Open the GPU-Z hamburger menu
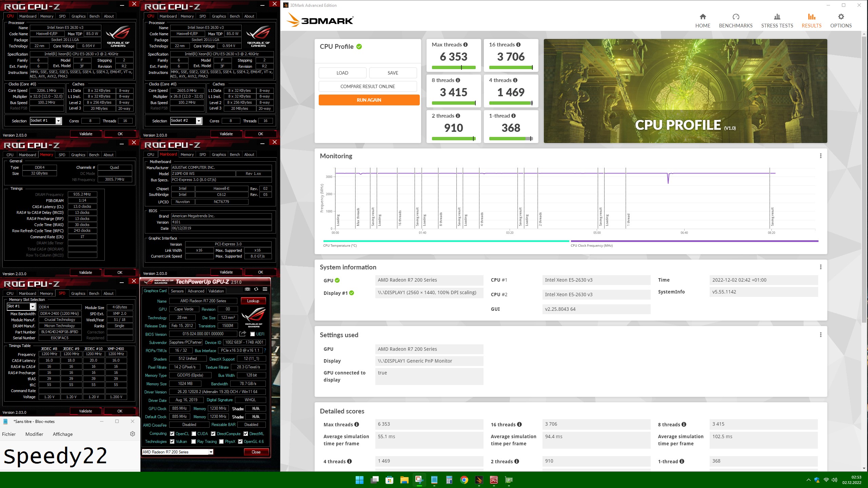The width and height of the screenshot is (868, 488). (x=265, y=289)
